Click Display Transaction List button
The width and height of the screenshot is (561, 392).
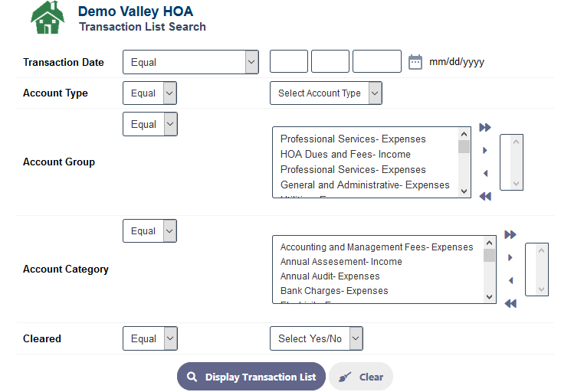(251, 377)
